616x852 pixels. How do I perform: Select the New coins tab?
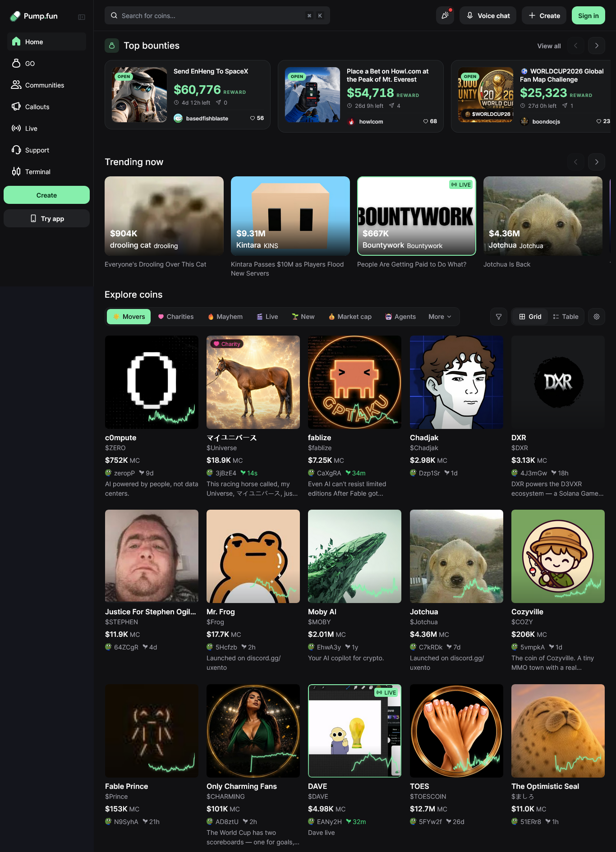point(303,317)
